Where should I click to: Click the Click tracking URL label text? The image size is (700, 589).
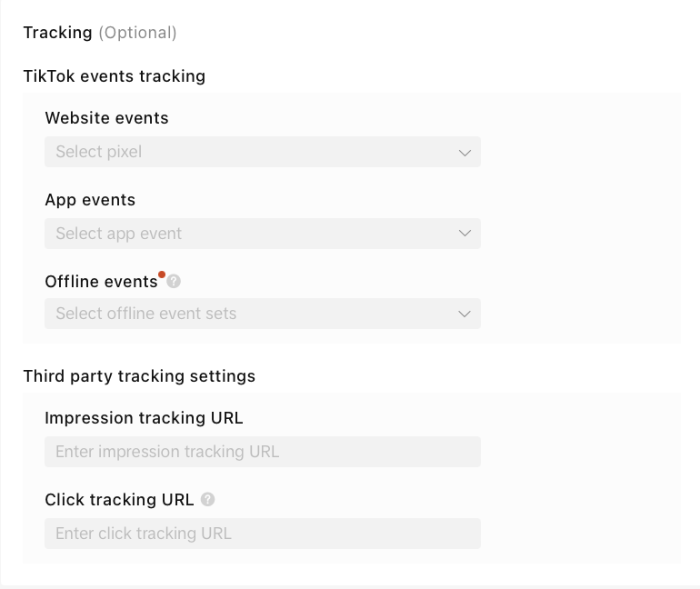pyautogui.click(x=119, y=500)
